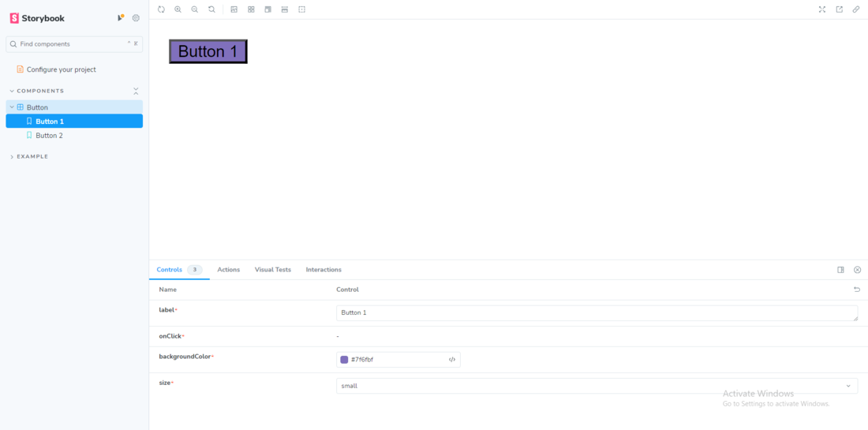
Task: Reset the preview zoom level
Action: pos(211,9)
